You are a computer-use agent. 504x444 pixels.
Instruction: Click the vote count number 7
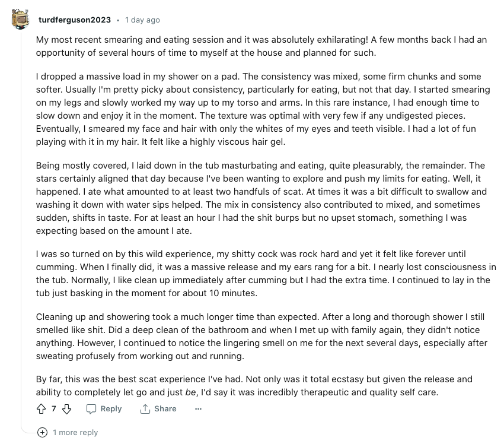54,408
